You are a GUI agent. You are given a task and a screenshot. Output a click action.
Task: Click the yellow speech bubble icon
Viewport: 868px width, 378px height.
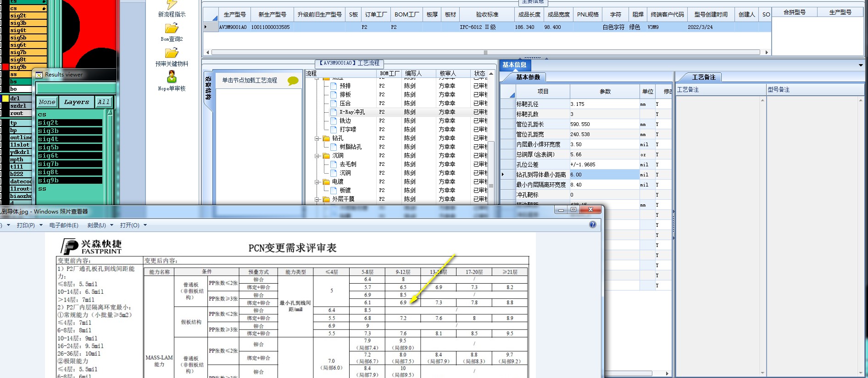[x=293, y=81]
